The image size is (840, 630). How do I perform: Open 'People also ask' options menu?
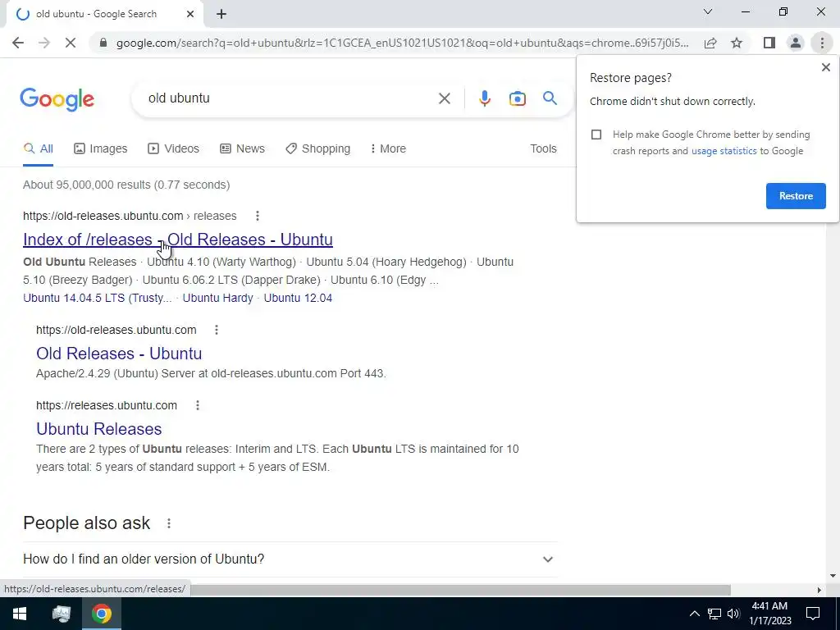pyautogui.click(x=169, y=523)
